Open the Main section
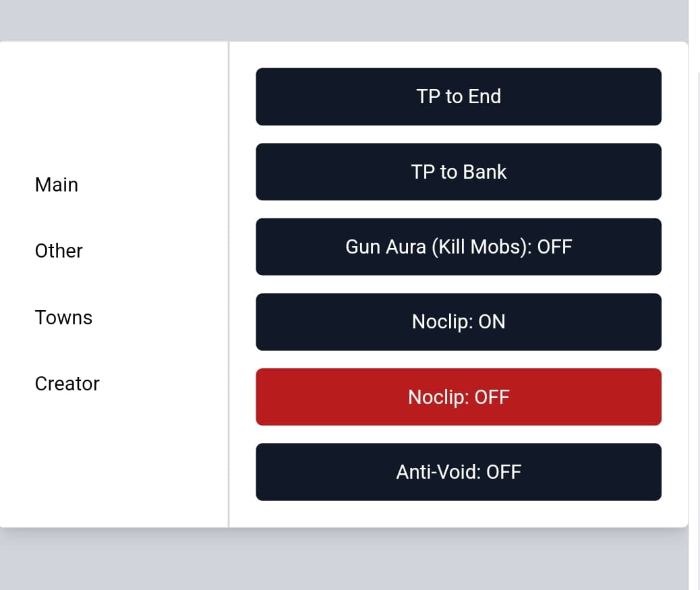This screenshot has height=590, width=700. (57, 185)
